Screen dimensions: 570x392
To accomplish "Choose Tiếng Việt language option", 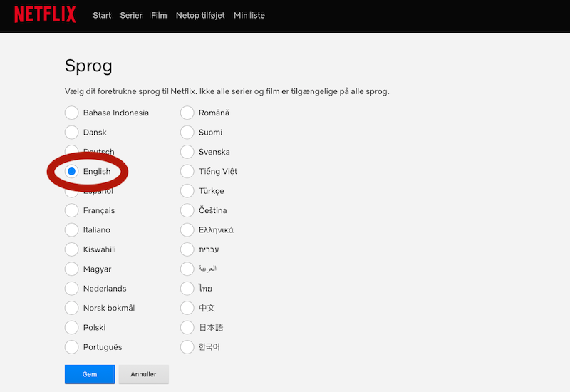I will click(187, 171).
